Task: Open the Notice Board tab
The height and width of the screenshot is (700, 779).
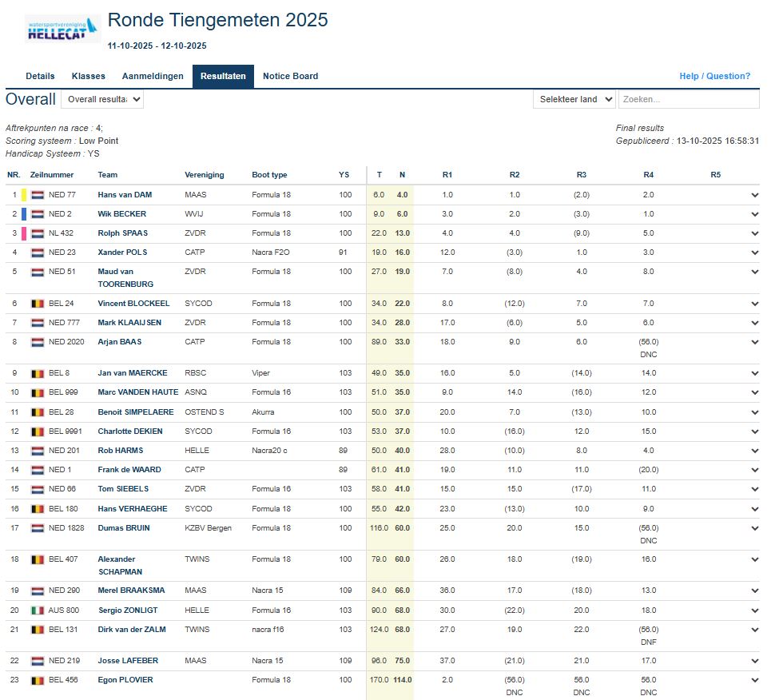Action: (290, 77)
